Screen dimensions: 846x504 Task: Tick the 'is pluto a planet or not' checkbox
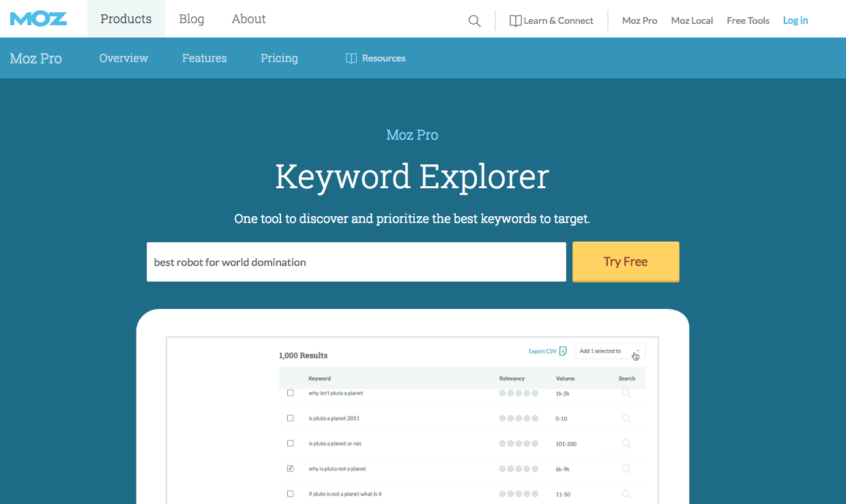tap(291, 444)
